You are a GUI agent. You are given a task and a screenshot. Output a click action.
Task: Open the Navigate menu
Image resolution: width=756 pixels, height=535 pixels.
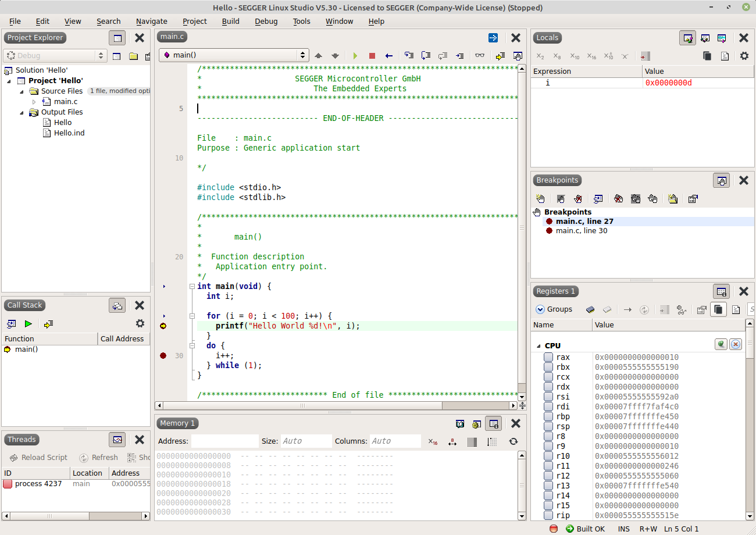point(151,21)
